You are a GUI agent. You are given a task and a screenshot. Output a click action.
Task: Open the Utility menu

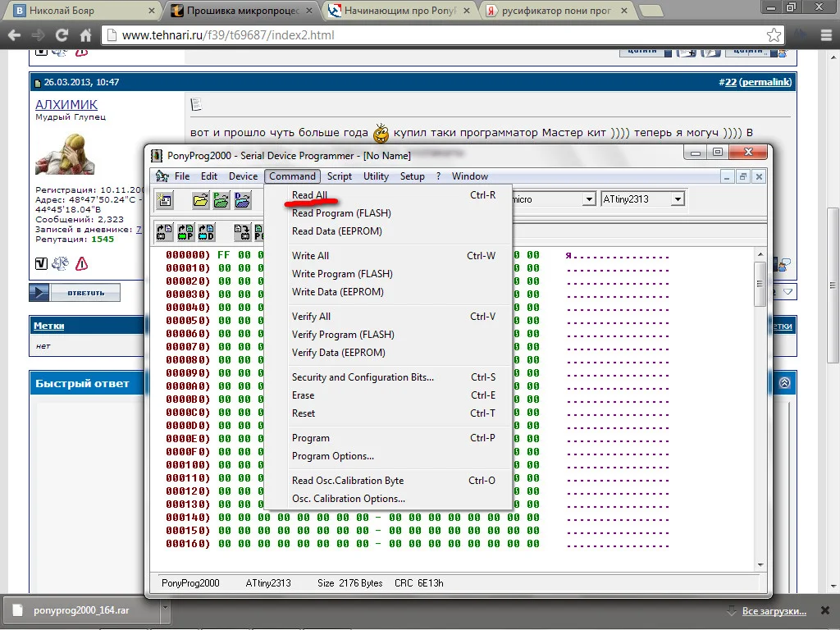tap(376, 176)
